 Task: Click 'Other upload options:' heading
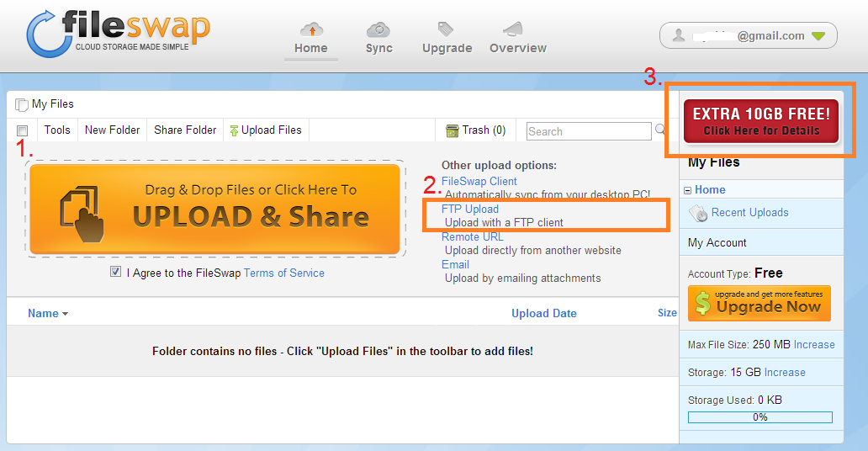(x=499, y=165)
